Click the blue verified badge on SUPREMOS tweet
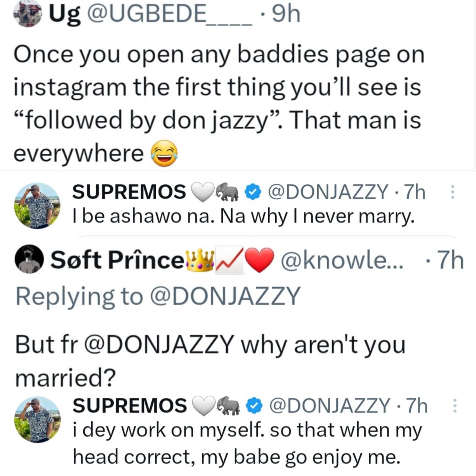 click(252, 192)
